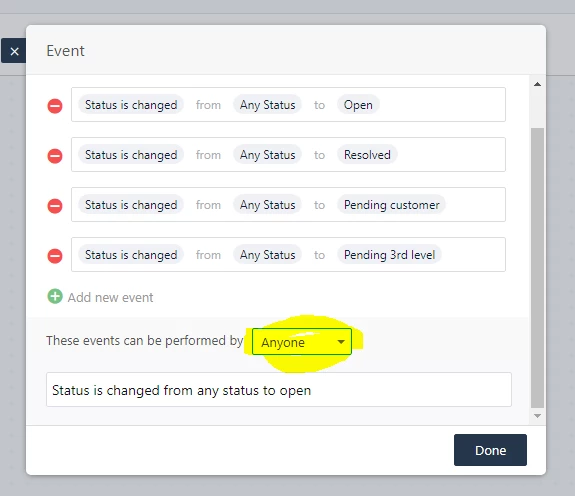575x496 pixels.
Task: Click Add new event link text
Action: 110,297
